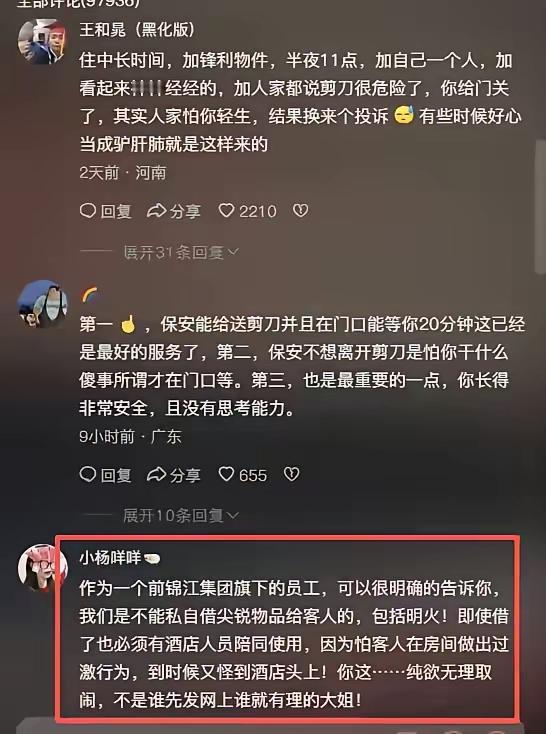Open 小杨咩咩's profile avatar
Image resolution: width=546 pixels, height=734 pixels.
click(42, 567)
